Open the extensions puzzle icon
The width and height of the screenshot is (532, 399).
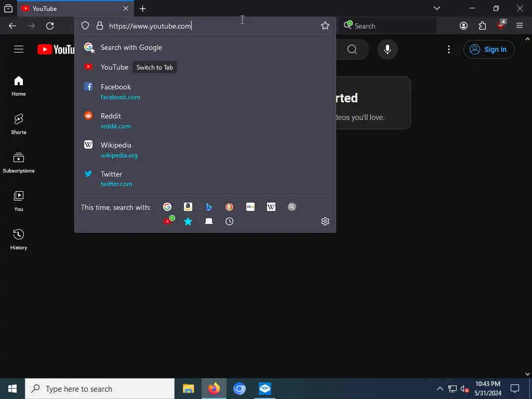point(482,26)
